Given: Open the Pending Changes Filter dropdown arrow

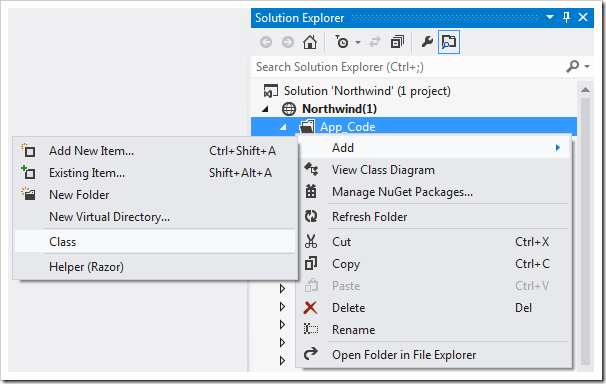Looking at the screenshot, I should coord(358,42).
